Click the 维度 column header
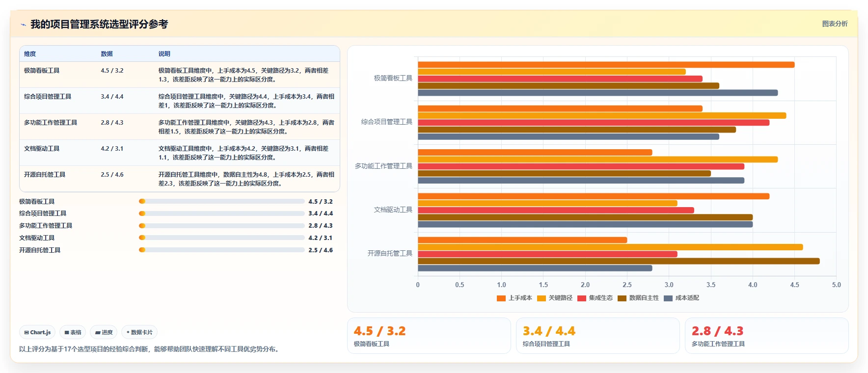Screen dimensions: 868x373 30,54
